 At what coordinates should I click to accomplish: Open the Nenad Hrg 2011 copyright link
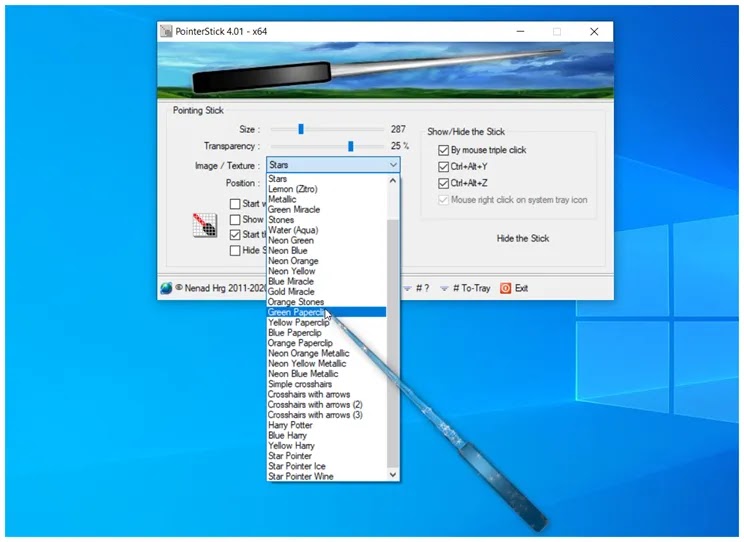point(221,288)
